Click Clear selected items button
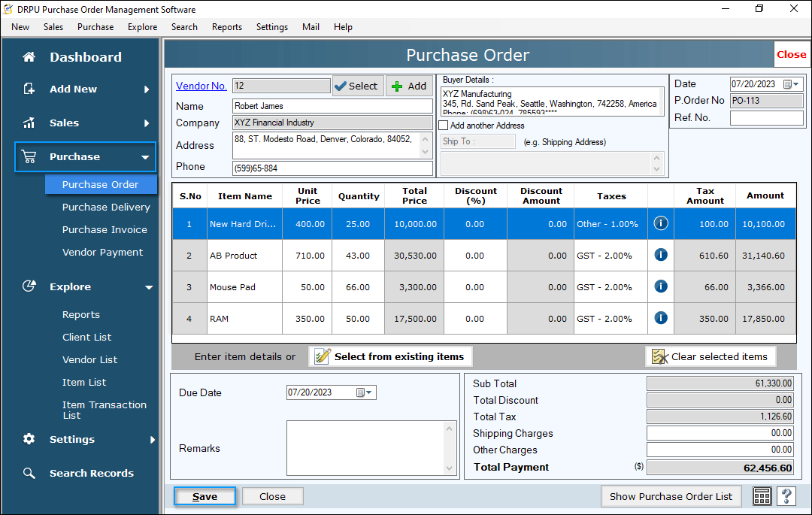 pos(710,356)
